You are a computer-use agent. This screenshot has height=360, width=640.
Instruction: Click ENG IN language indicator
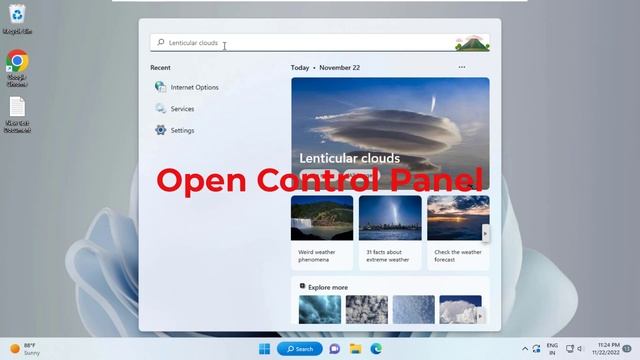552,349
